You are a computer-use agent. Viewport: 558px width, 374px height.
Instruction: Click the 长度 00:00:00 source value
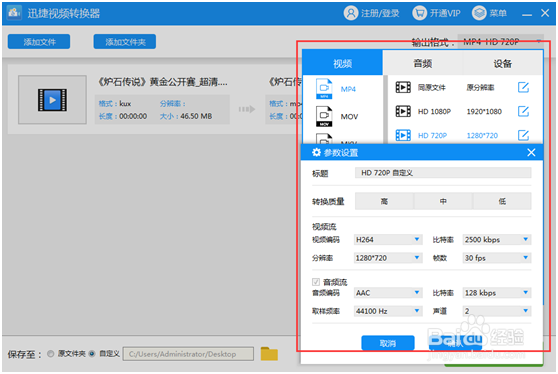tap(133, 116)
